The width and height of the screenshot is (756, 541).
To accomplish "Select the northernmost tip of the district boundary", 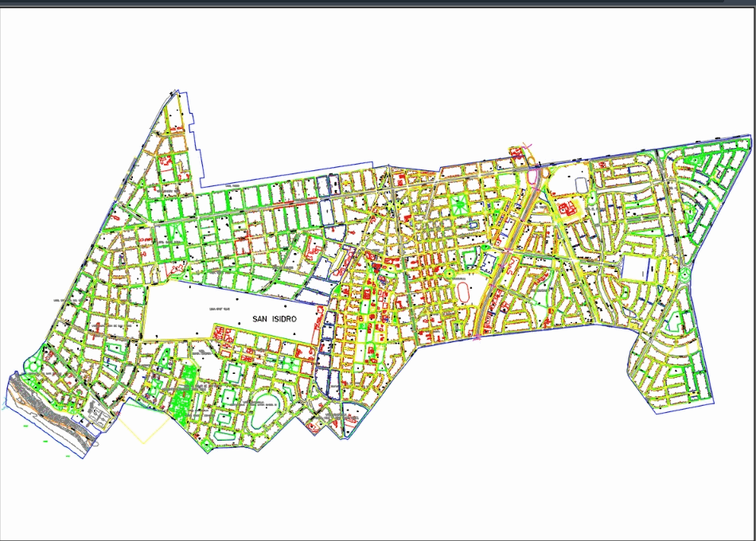I will 177,89.
